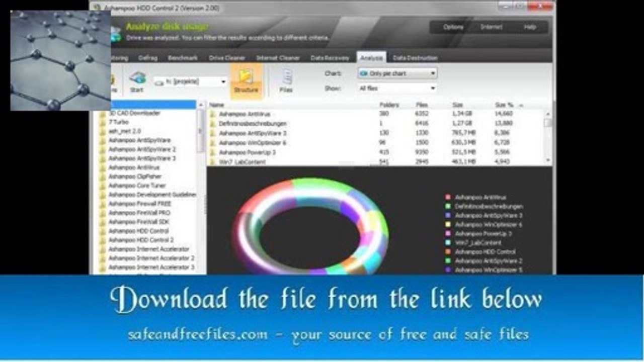Click folder icon beside Ashampoo Core Tuner

point(103,186)
